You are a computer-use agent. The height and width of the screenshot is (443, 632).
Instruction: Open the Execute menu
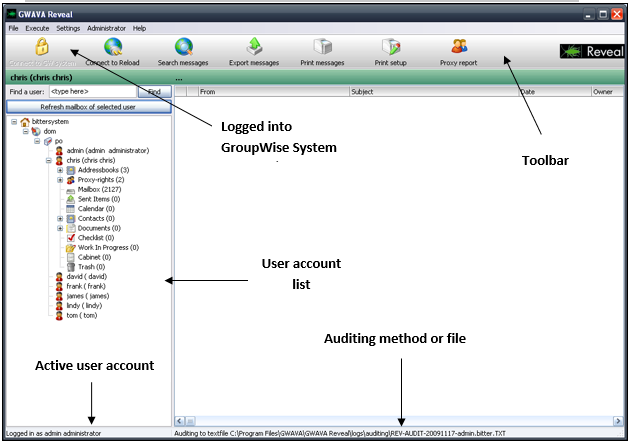[x=37, y=28]
